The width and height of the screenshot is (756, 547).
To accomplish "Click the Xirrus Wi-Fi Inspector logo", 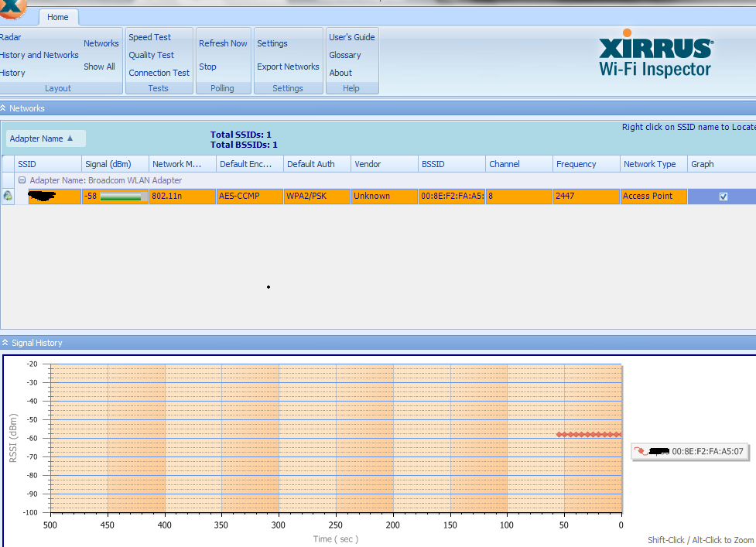I will click(655, 54).
